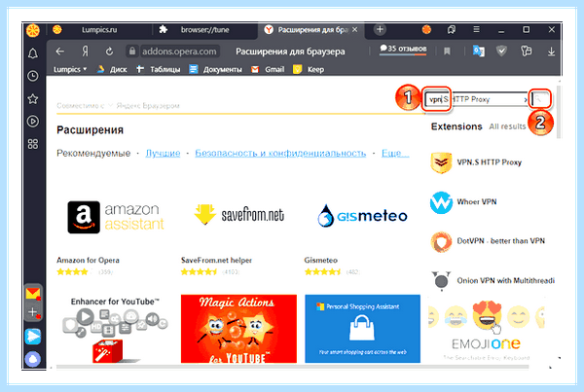
Task: Open Безопасность и конфиденциальность link
Action: (280, 153)
